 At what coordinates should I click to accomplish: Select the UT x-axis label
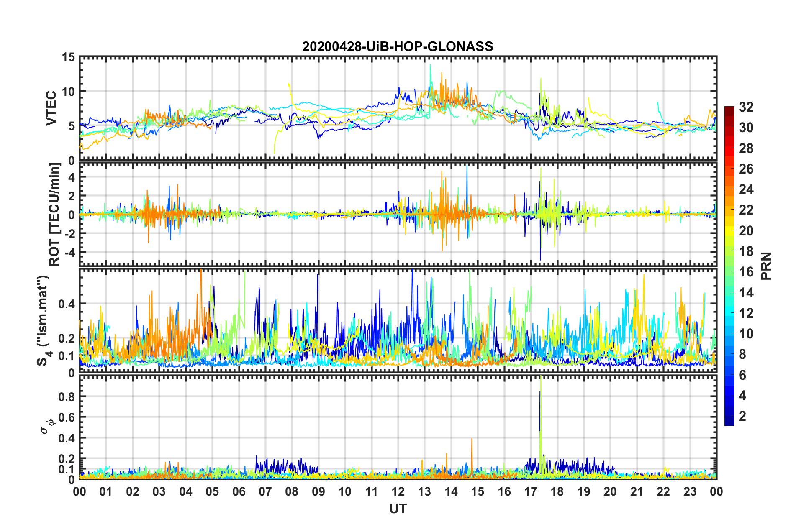tap(398, 509)
